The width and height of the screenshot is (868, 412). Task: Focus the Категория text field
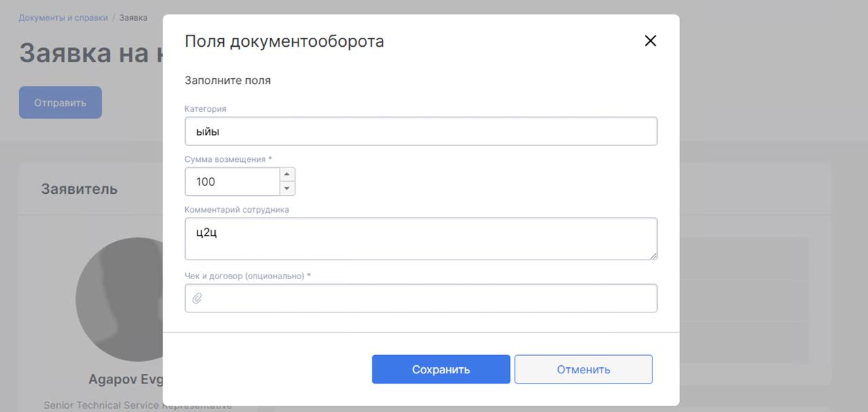(420, 131)
